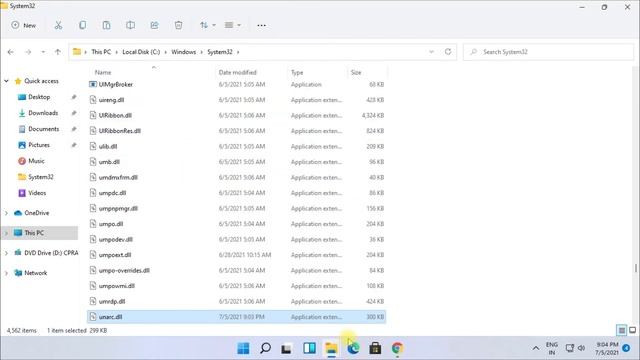Open Documents in Quick access

pyautogui.click(x=44, y=129)
